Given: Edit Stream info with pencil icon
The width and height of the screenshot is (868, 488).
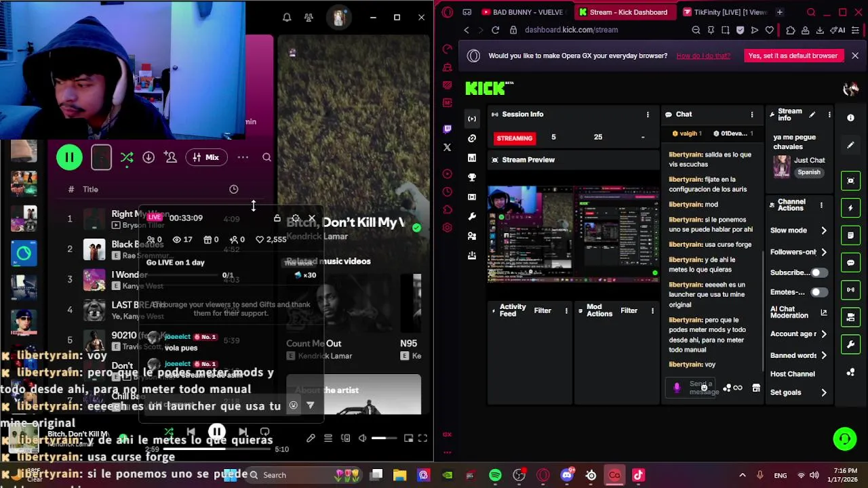Looking at the screenshot, I should (x=812, y=115).
